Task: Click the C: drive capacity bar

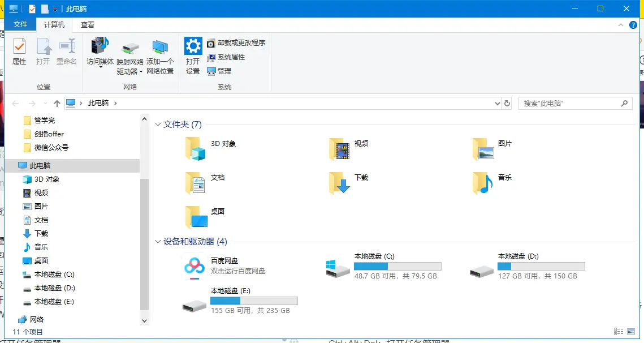Action: click(397, 266)
